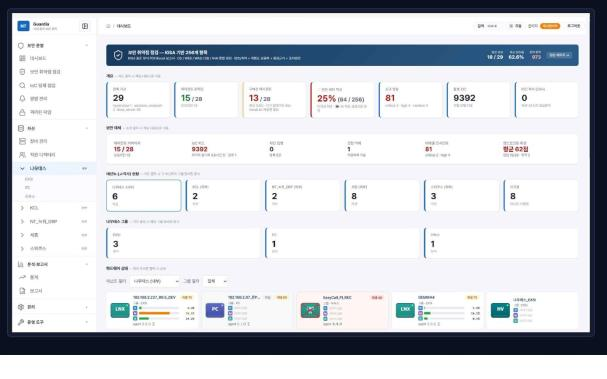
Task: Expand the last network tree node
Action: [x=22, y=248]
